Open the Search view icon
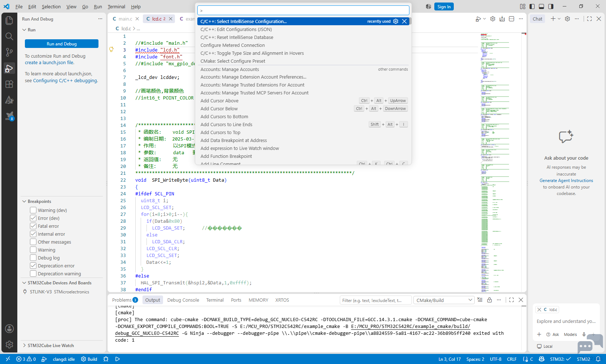The image size is (606, 364). click(9, 36)
